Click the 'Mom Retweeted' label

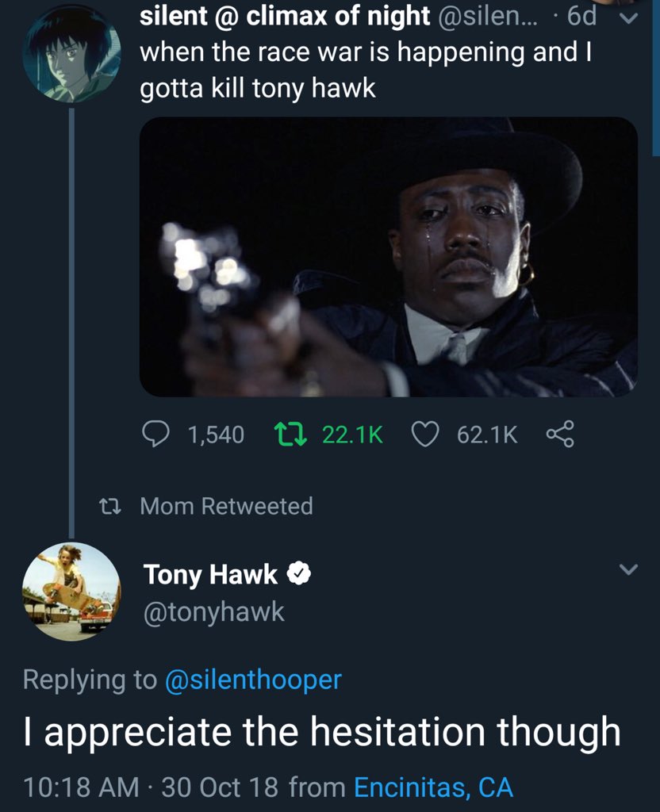(226, 506)
